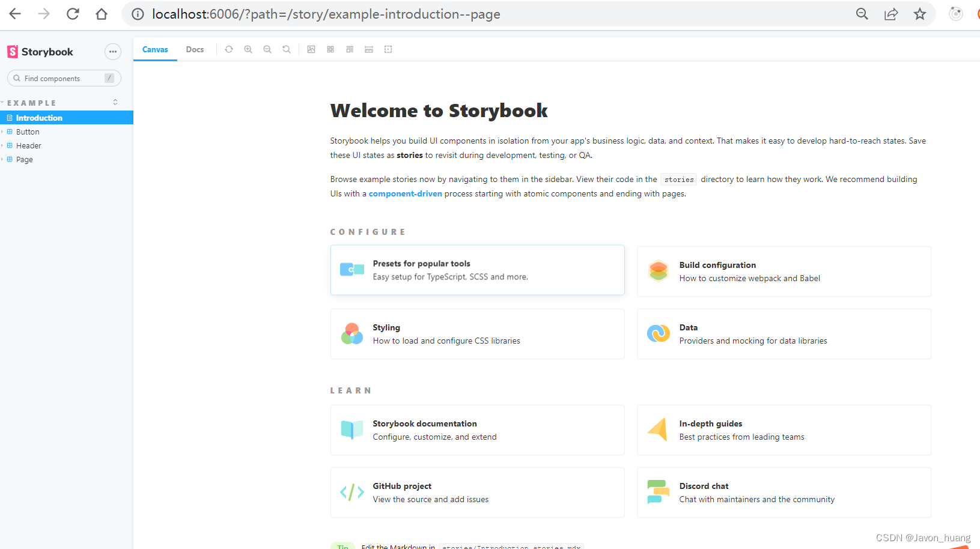Open the component-driven link

coord(405,193)
